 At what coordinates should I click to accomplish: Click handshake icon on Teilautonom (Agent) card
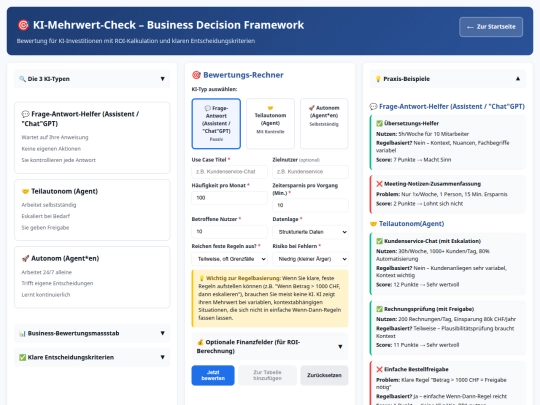(x=25, y=191)
